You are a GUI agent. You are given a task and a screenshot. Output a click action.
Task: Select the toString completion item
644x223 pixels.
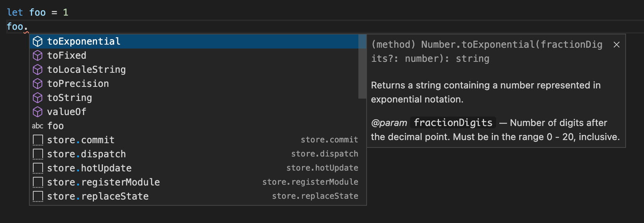click(x=70, y=98)
